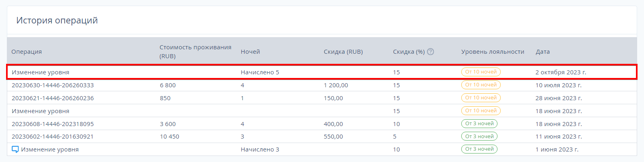
Task: Open operation 20230608-14446-202318095
Action: (x=53, y=124)
